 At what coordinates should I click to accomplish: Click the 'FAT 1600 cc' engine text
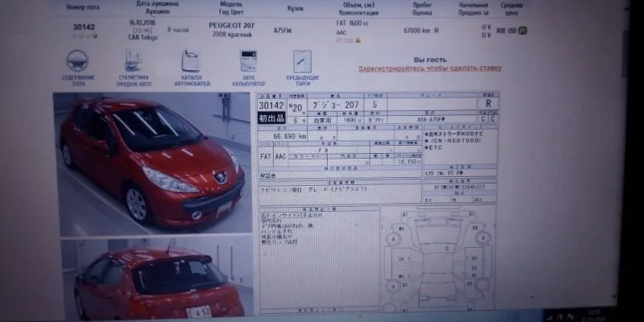[353, 23]
